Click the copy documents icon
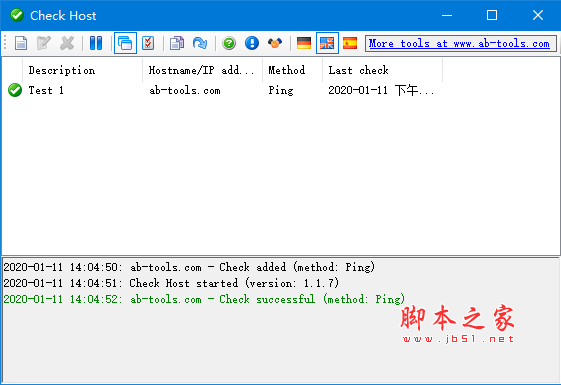Screen dimensions: 561x385 pyautogui.click(x=177, y=43)
